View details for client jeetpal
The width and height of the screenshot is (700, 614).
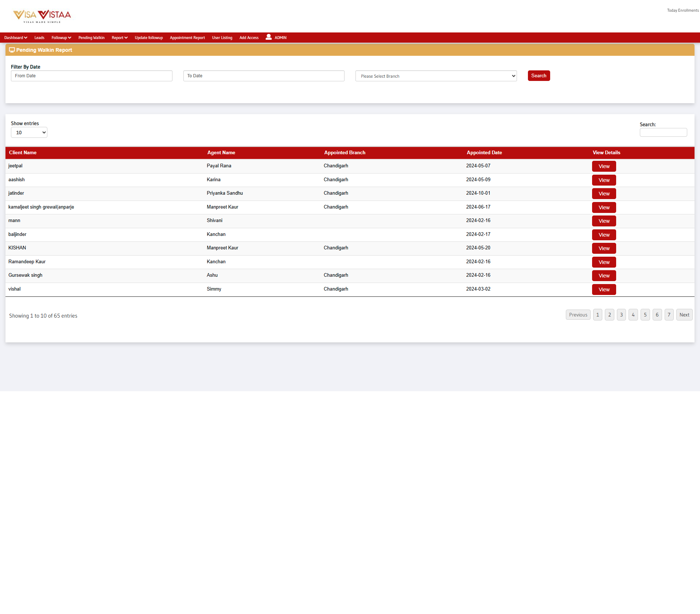[x=603, y=166]
